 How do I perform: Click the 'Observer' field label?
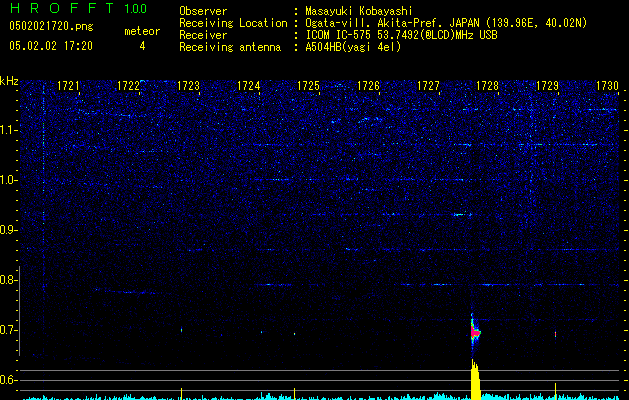coord(203,11)
